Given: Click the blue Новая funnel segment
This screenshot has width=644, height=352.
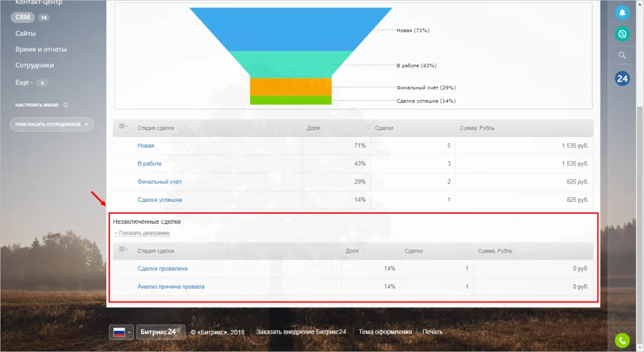Looking at the screenshot, I should (291, 29).
